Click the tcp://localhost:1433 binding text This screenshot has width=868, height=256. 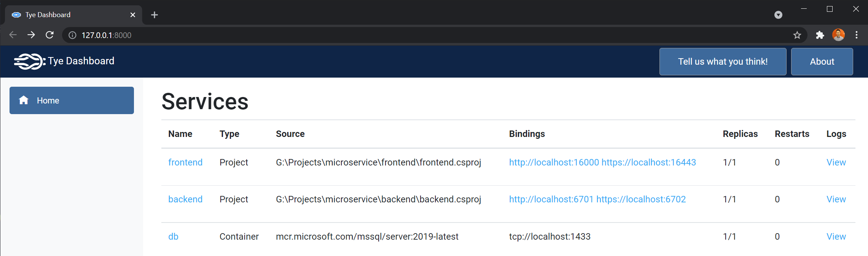pyautogui.click(x=550, y=237)
